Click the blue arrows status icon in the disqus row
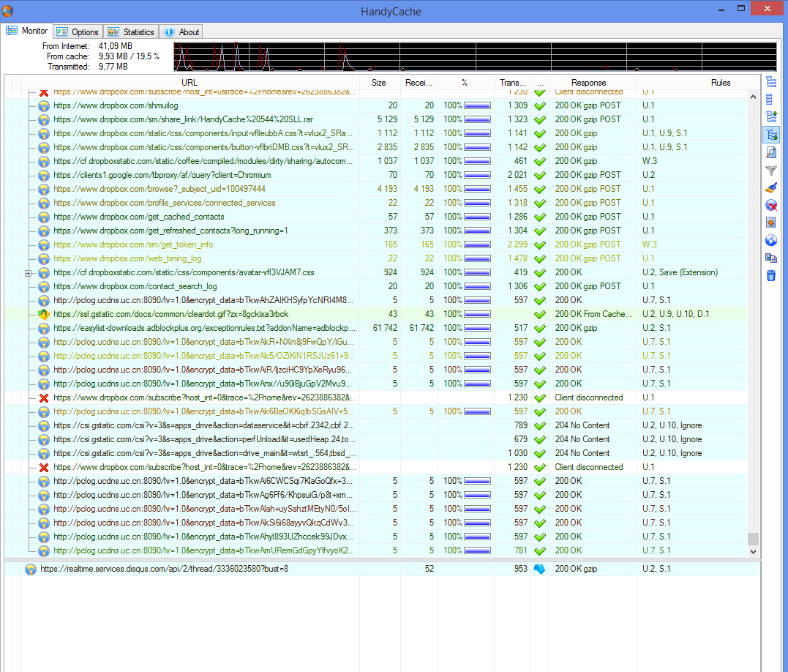This screenshot has height=672, width=788. [539, 569]
